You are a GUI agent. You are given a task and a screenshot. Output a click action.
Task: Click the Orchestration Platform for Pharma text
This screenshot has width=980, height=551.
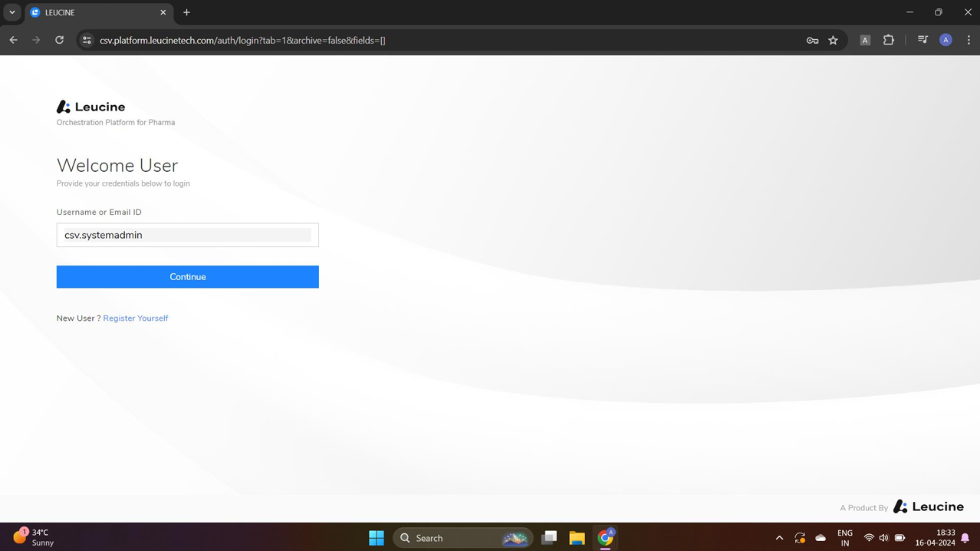[116, 123]
